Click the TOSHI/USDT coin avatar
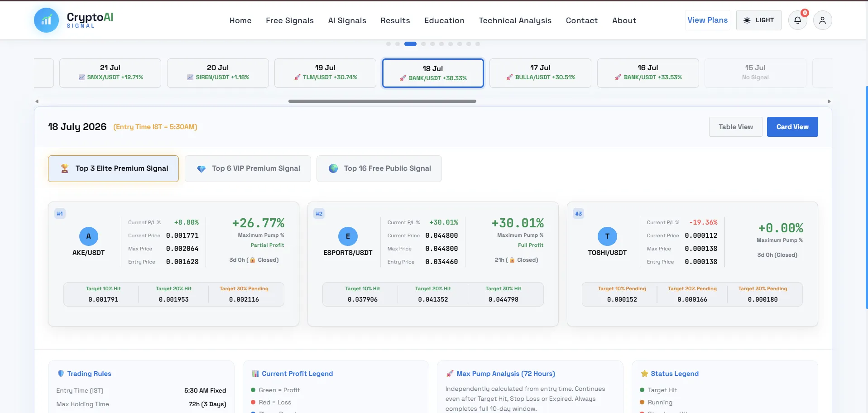 pos(607,236)
